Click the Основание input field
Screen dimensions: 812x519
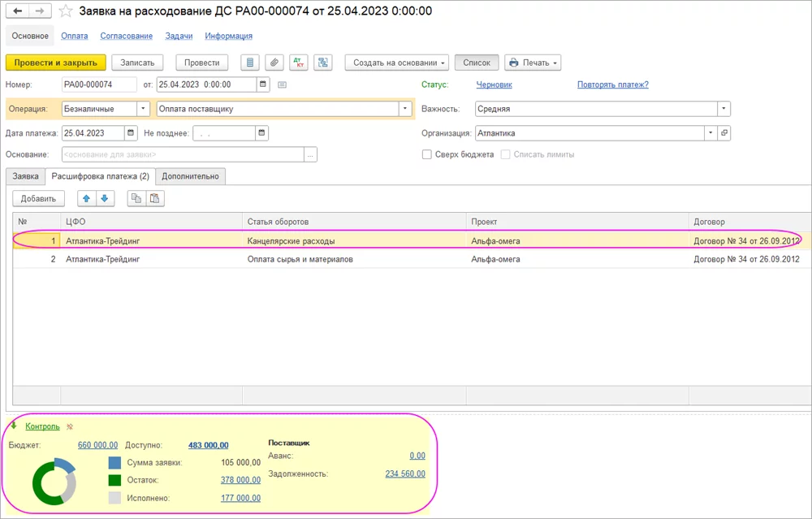tap(182, 154)
